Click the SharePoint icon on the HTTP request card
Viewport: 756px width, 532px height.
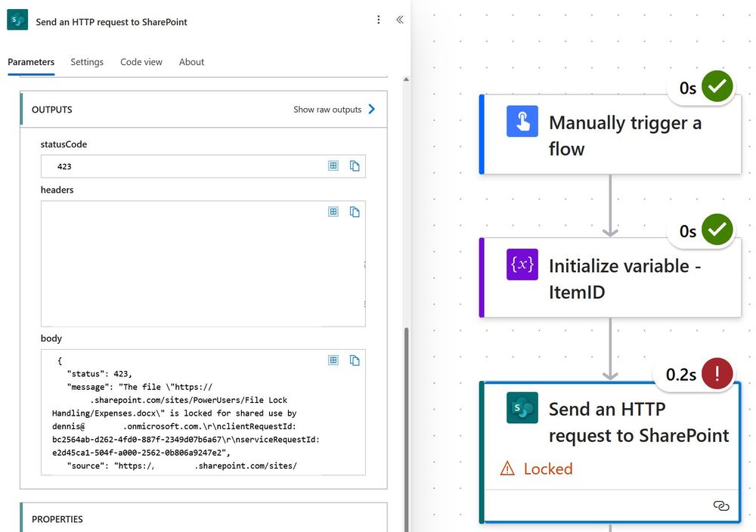coord(522,407)
